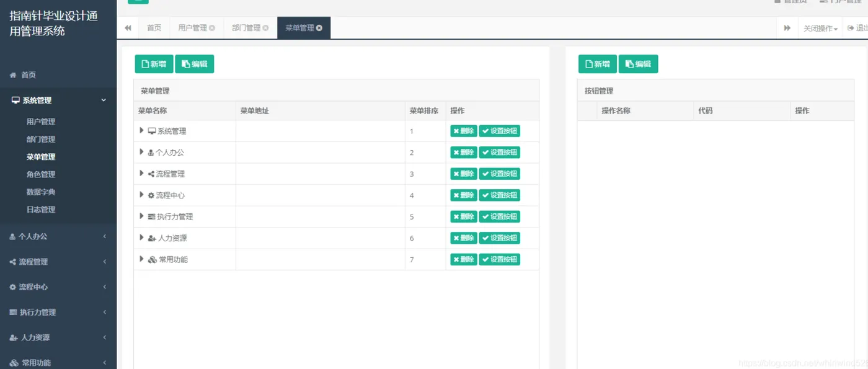Click 设置按钮 for the 个人办公 row
Screen dimensions: 868x369
click(x=499, y=153)
